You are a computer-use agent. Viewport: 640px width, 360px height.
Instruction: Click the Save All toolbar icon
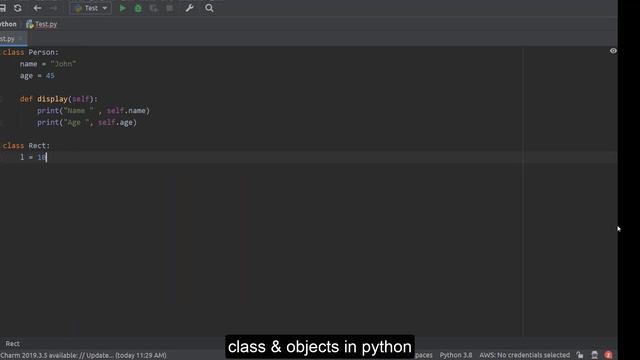2,8
